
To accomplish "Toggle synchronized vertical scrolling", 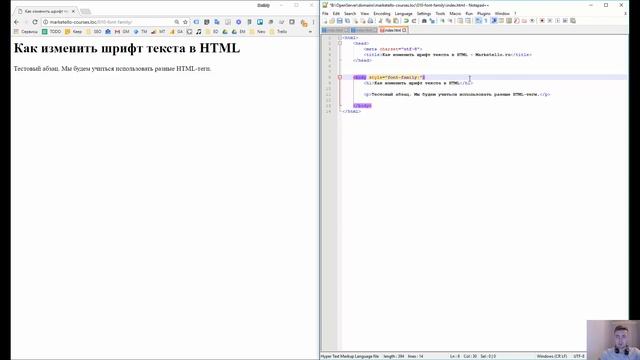I will tap(460, 21).
